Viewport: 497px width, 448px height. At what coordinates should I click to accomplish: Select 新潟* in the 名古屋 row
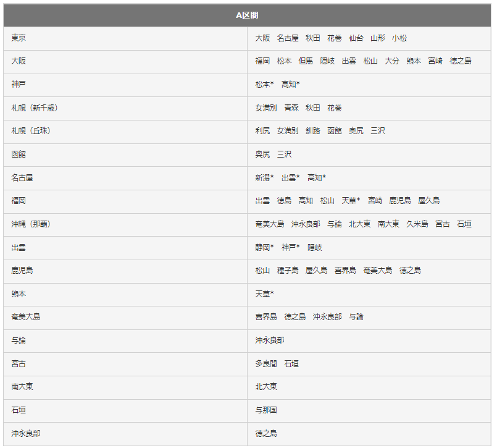tap(264, 178)
